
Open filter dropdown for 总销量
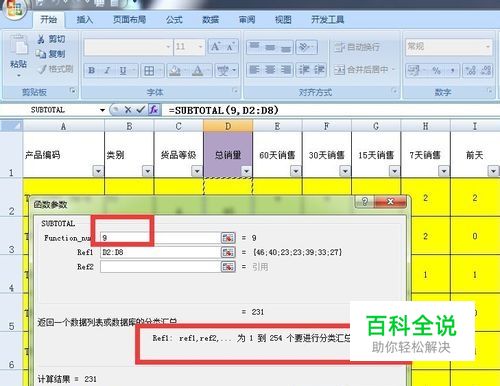pos(246,171)
